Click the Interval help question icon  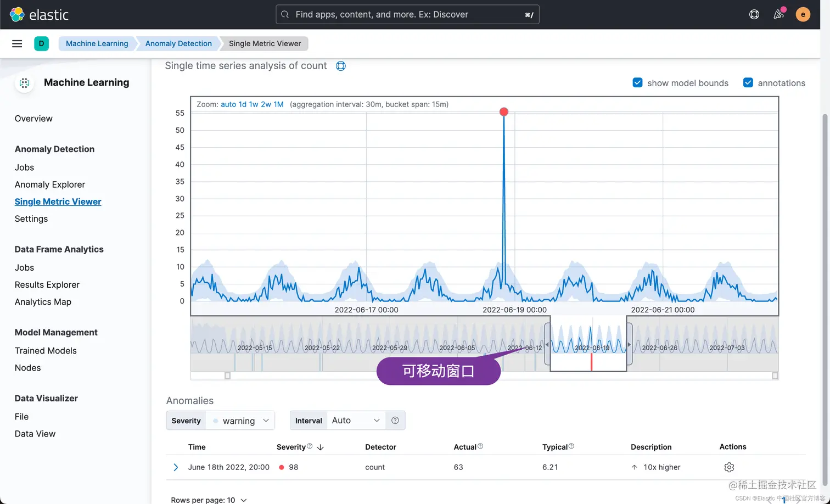pos(395,421)
